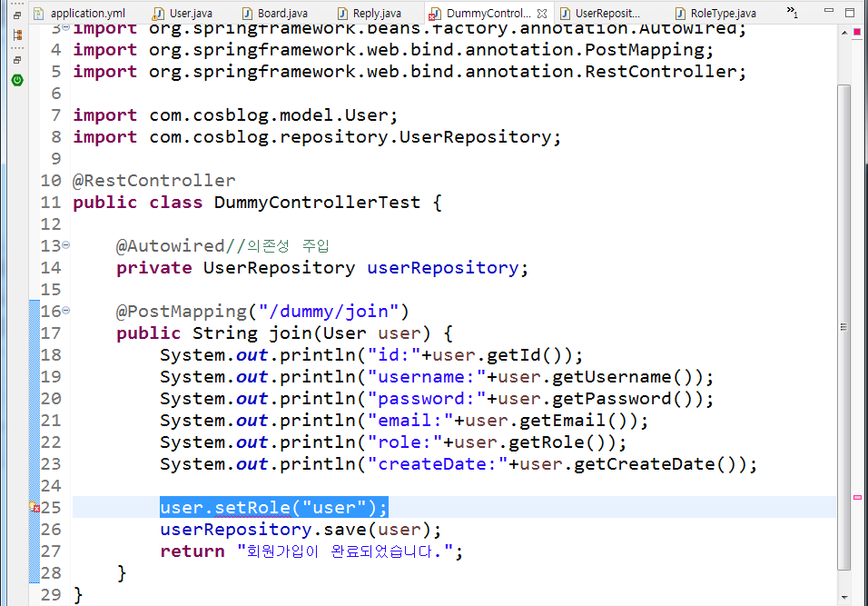Image resolution: width=868 pixels, height=606 pixels.
Task: Click the return keyword on line 27
Action: 192,551
